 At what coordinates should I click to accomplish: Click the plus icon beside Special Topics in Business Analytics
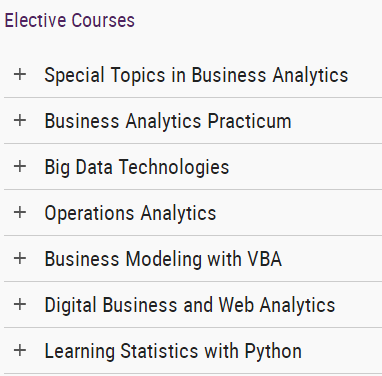(x=20, y=74)
